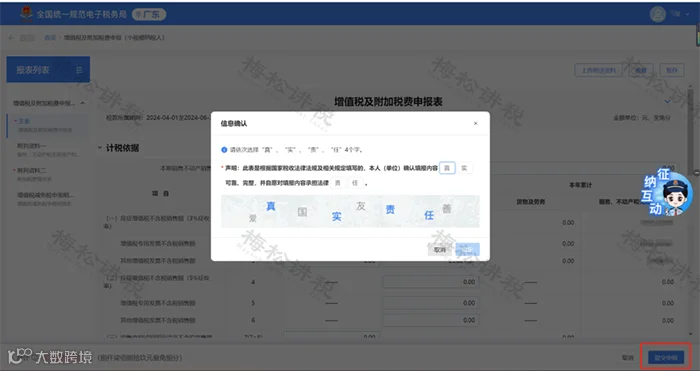700x371 pixels.
Task: Click the blue 真 character in captcha
Action: [271, 206]
